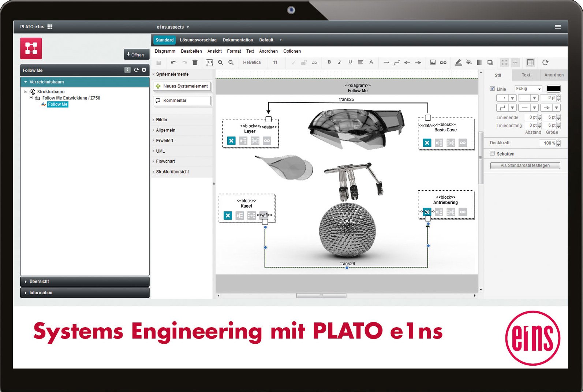Collapse the Strukturbaum tree node
This screenshot has width=583, height=392.
coord(26,91)
